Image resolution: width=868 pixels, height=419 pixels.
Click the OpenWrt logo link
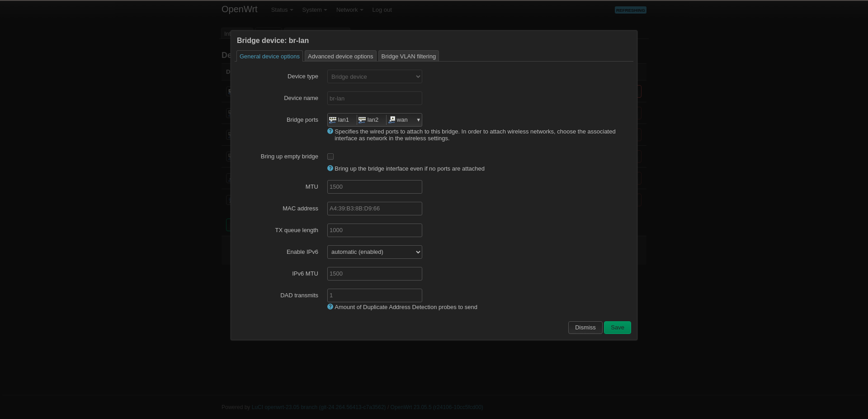point(239,10)
